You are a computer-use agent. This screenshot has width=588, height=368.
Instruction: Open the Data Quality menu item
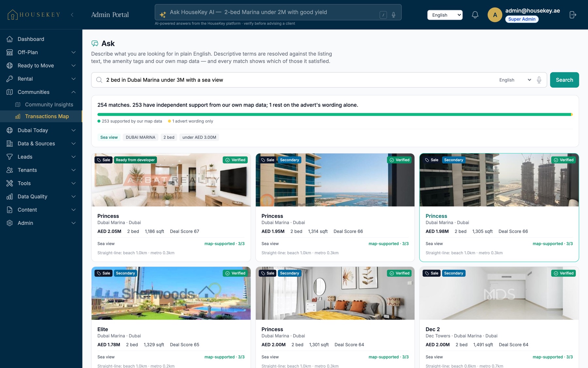coord(41,196)
